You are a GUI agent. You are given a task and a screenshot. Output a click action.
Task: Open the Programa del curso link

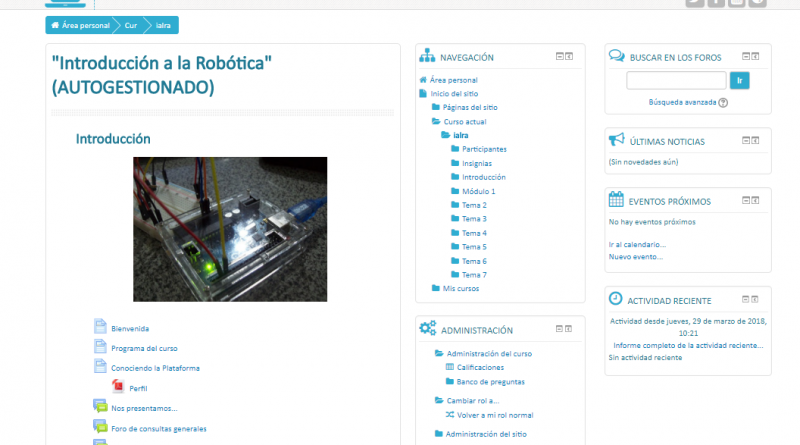(144, 348)
